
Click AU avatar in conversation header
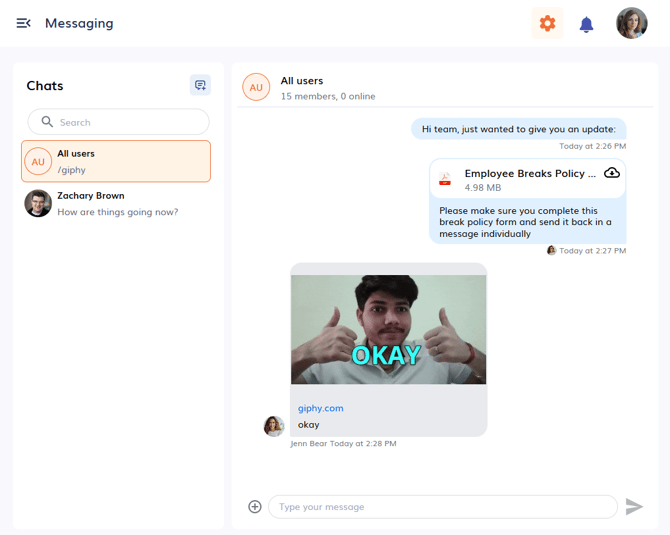pos(256,87)
